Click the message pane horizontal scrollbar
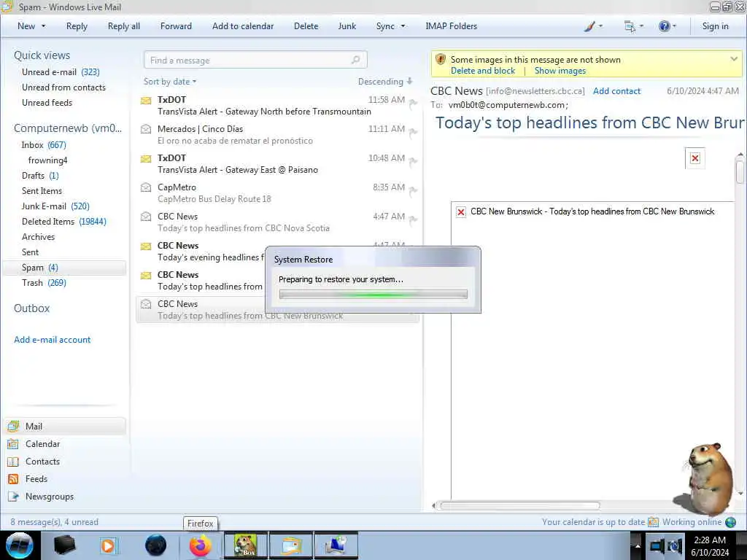Image resolution: width=747 pixels, height=560 pixels. click(519, 505)
